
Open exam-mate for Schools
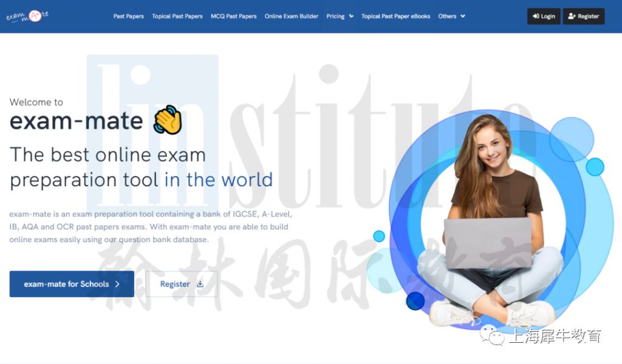point(72,284)
